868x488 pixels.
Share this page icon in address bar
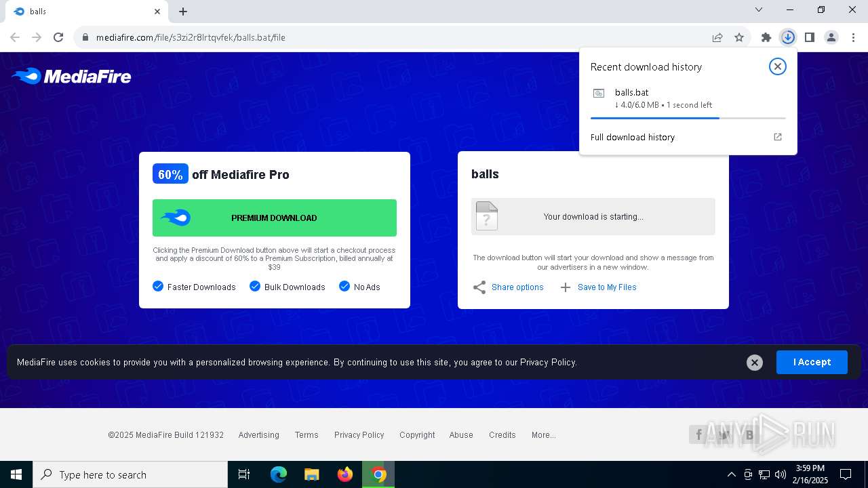click(717, 37)
